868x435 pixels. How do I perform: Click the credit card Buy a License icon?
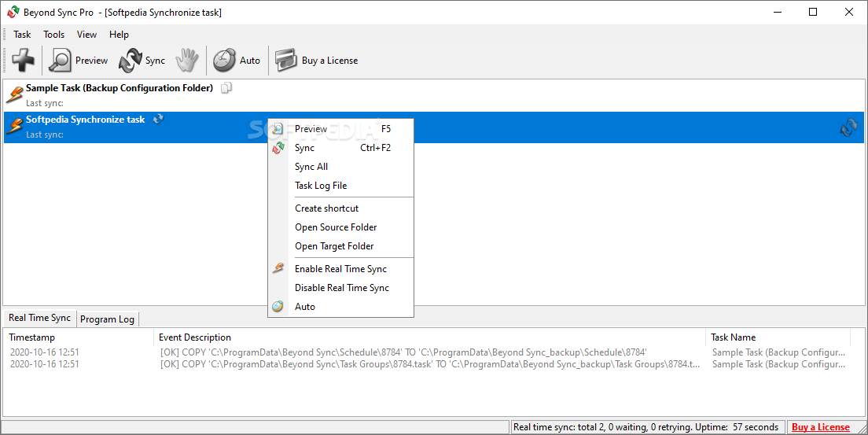tap(286, 60)
